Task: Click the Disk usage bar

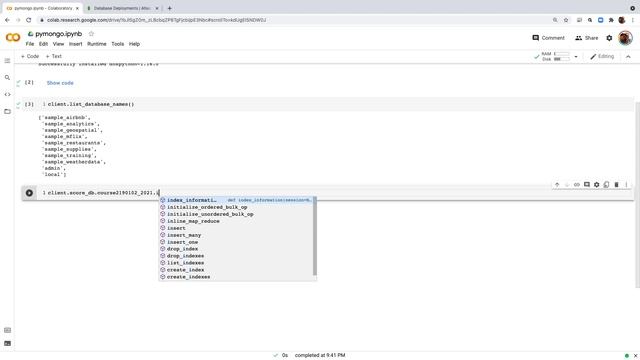Action: (x=561, y=59)
